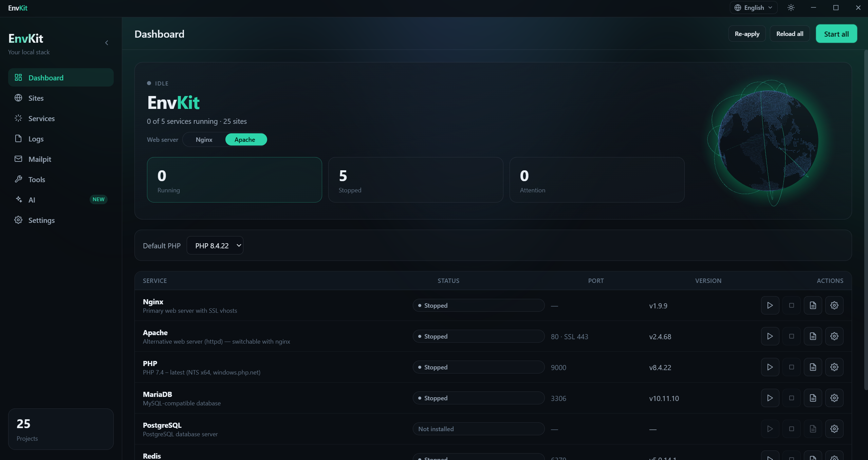The width and height of the screenshot is (868, 460).
Task: Select the Attention count card
Action: pyautogui.click(x=597, y=180)
